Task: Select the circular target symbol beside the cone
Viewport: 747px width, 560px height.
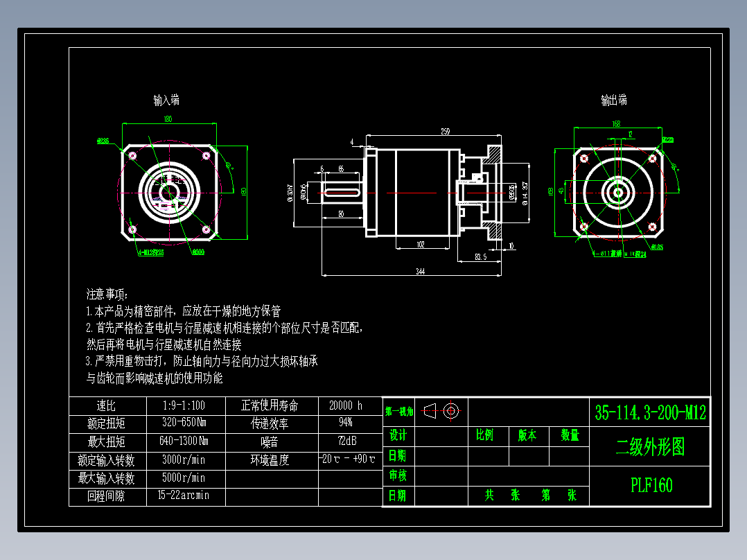Action: 452,410
